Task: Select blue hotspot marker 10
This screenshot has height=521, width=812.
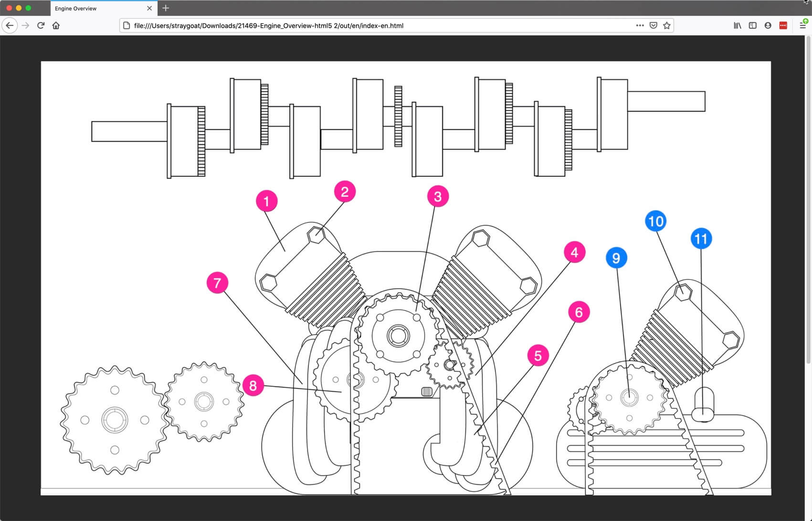Action: click(656, 221)
